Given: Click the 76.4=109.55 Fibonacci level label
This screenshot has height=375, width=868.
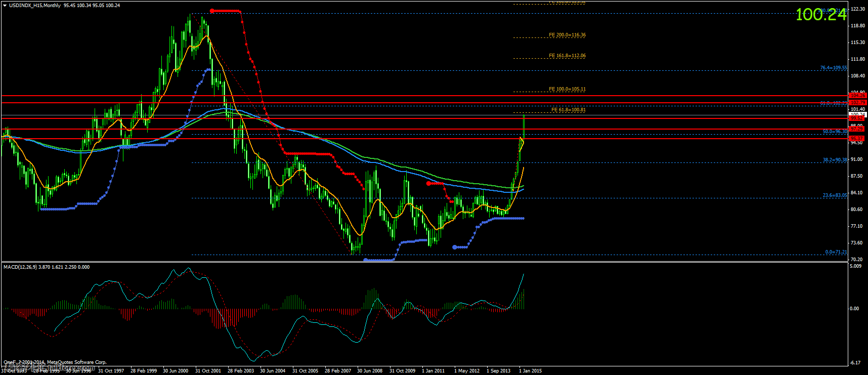Looking at the screenshot, I should (834, 68).
